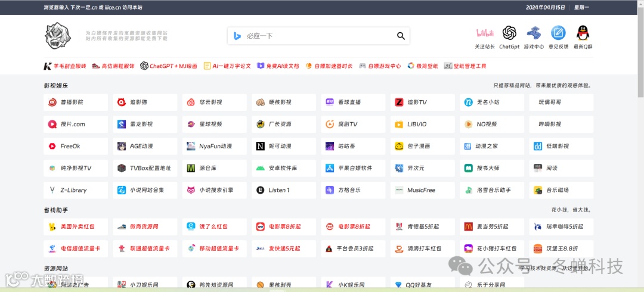Click the search magnifier icon

(401, 36)
